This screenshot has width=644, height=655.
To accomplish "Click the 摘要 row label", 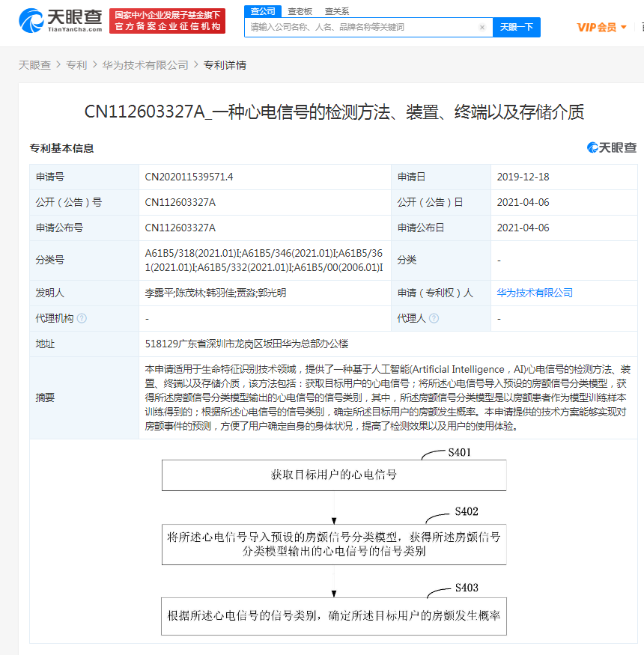I will pos(45,397).
